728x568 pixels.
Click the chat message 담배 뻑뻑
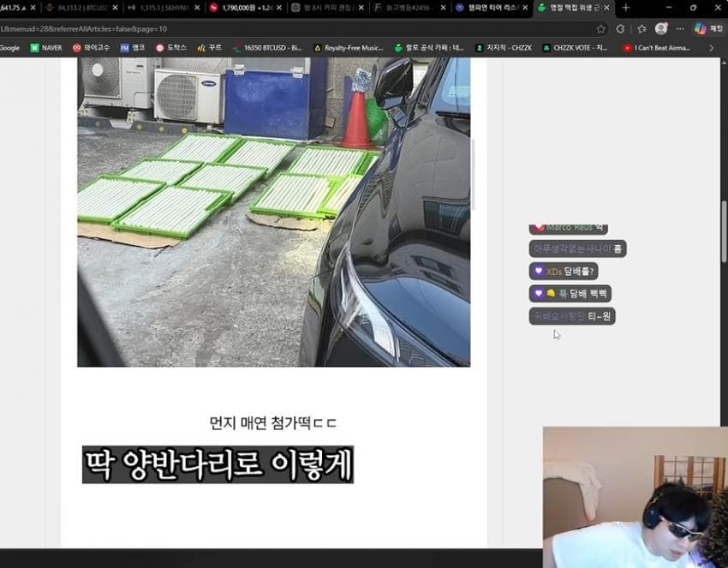570,294
